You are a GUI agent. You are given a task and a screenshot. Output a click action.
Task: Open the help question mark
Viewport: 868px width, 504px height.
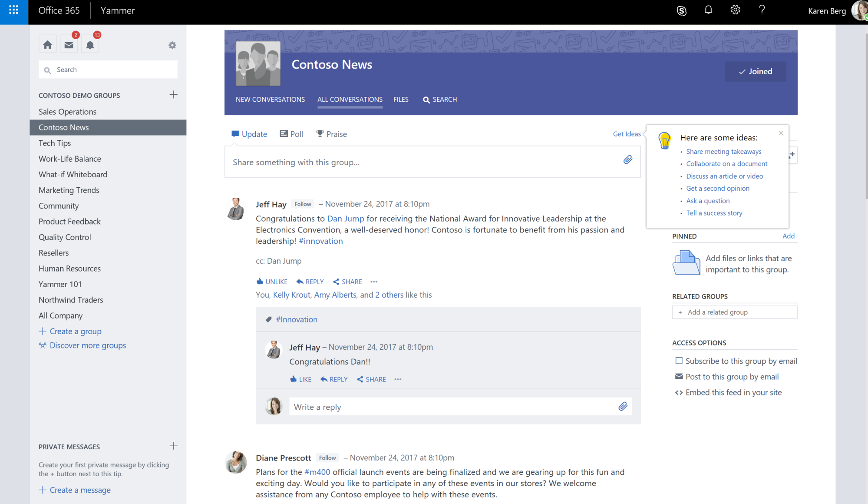(762, 10)
